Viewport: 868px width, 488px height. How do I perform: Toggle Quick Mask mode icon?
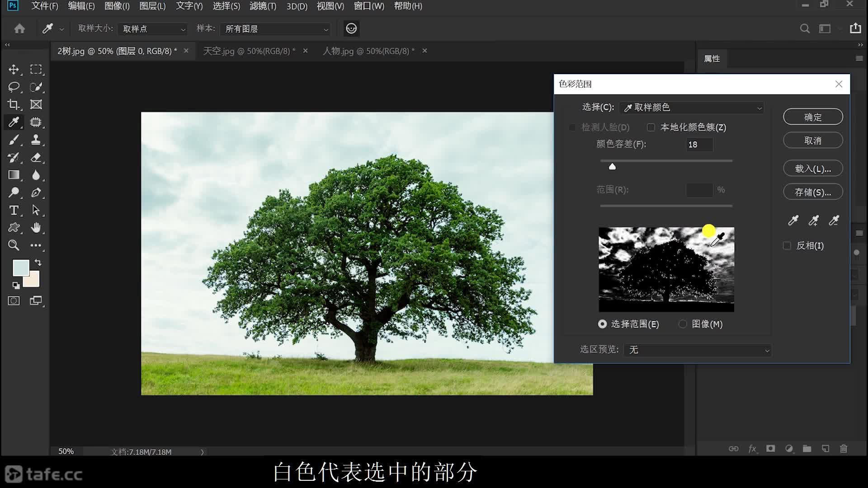click(x=14, y=301)
